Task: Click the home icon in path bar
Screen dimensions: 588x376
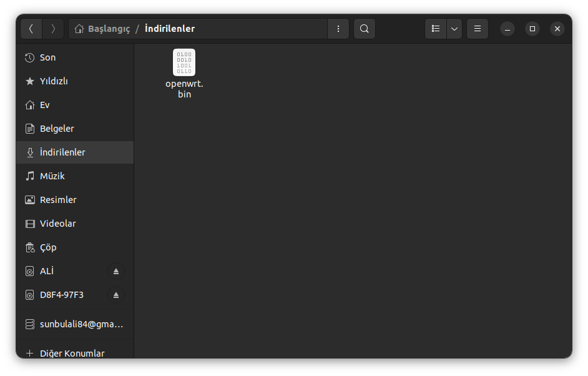Action: [79, 29]
